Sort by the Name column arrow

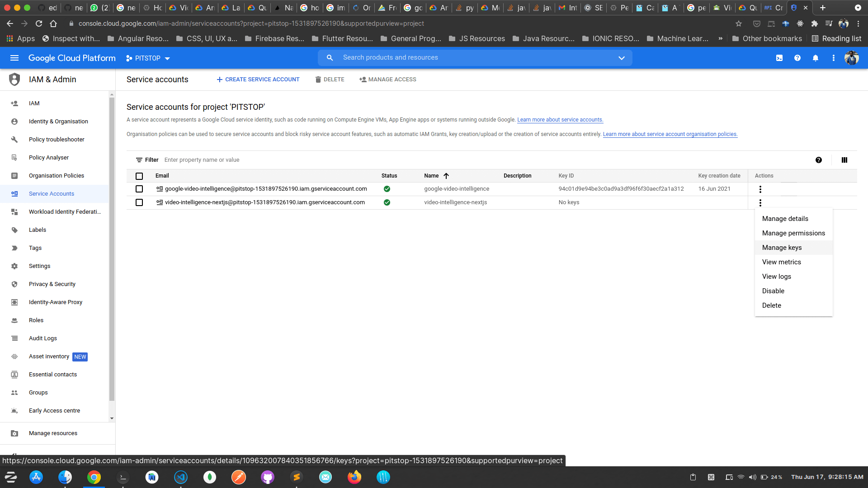(x=446, y=176)
